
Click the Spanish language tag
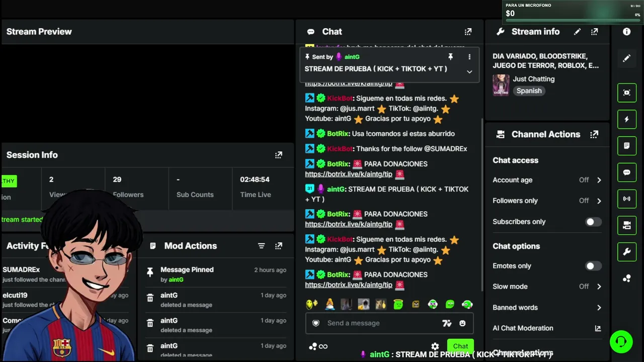click(x=529, y=91)
